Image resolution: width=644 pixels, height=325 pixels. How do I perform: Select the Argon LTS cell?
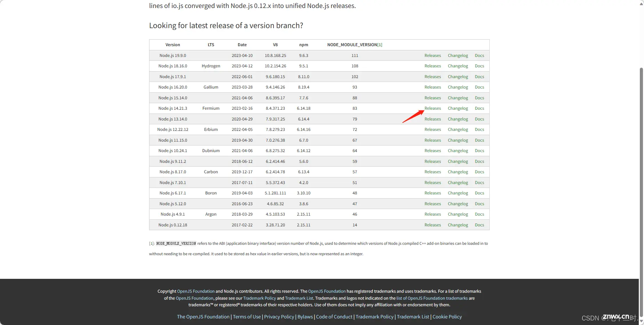[x=211, y=214]
